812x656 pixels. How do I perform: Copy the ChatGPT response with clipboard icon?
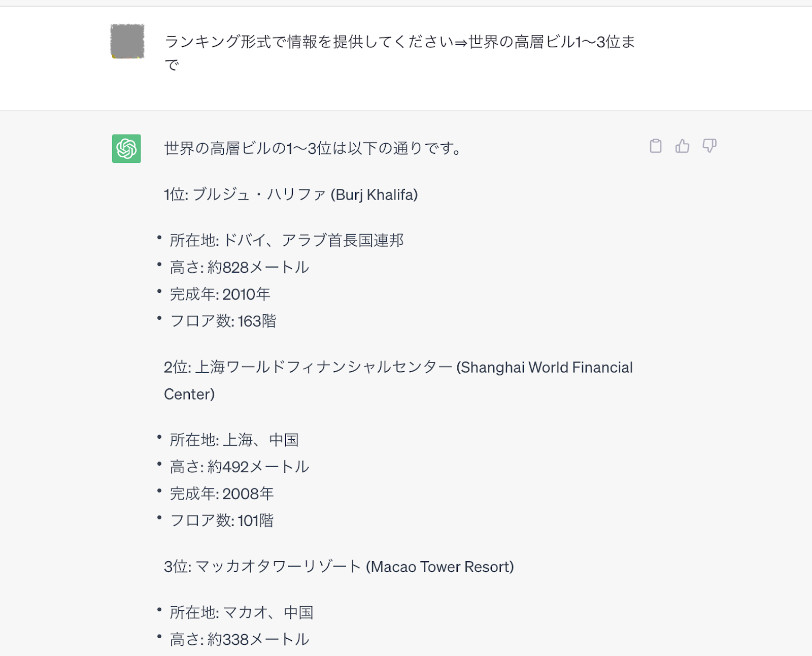[x=656, y=146]
